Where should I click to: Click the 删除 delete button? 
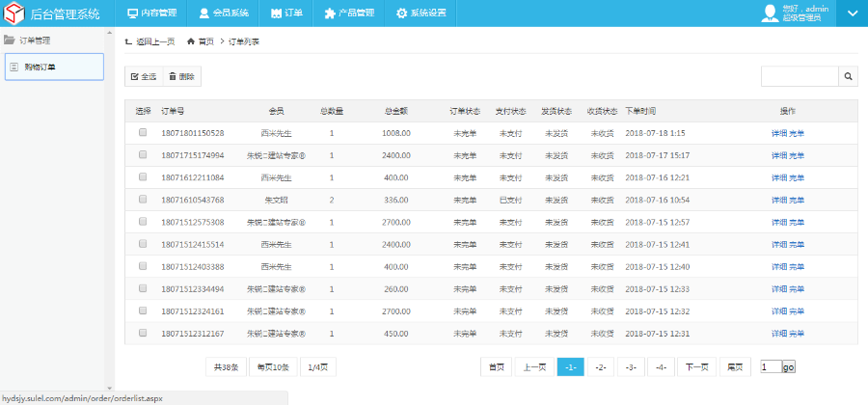click(181, 76)
